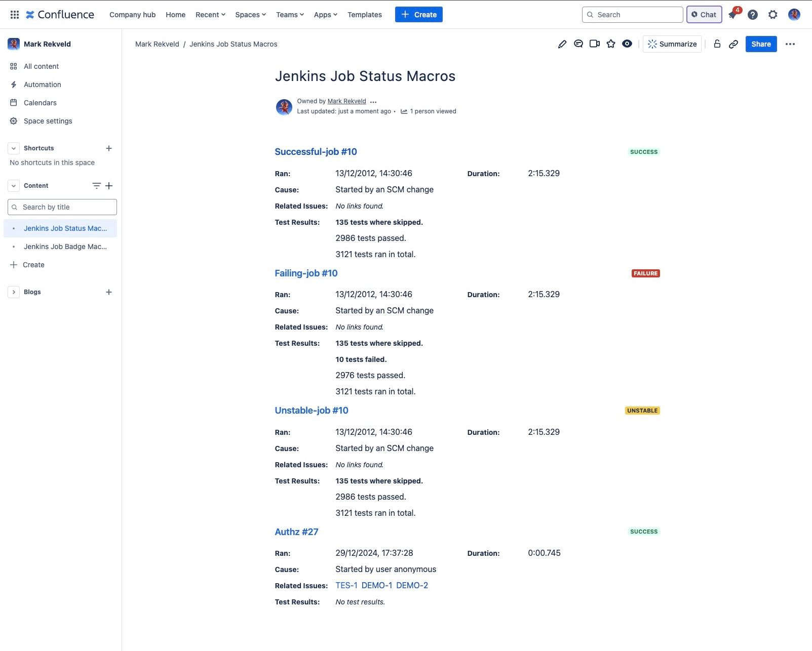Click the owner avatar under the title

pyautogui.click(x=284, y=107)
